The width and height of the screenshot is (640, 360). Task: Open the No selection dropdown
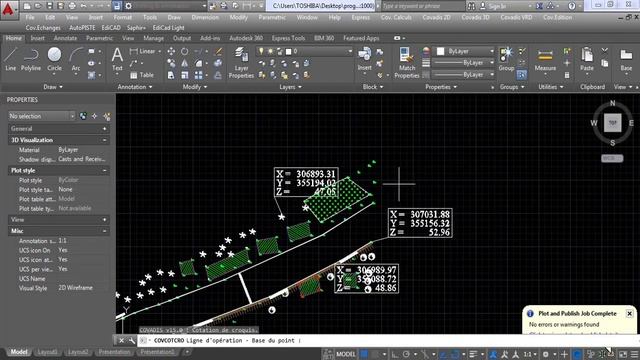pos(42,116)
